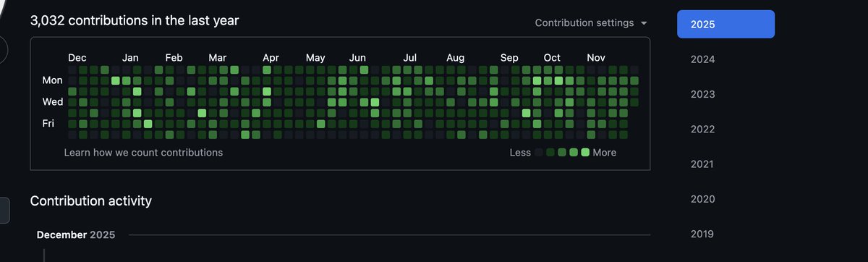
Task: Click the Apr month label
Action: coord(271,58)
